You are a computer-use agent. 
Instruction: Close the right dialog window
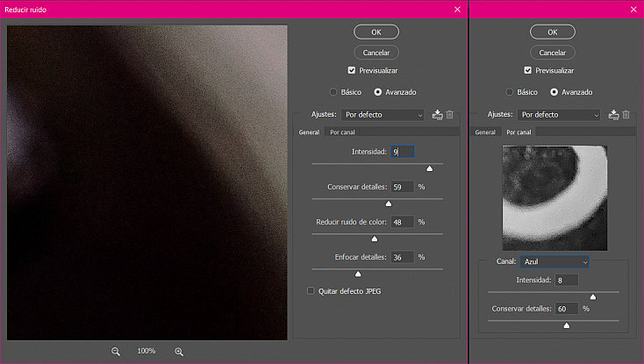[633, 10]
